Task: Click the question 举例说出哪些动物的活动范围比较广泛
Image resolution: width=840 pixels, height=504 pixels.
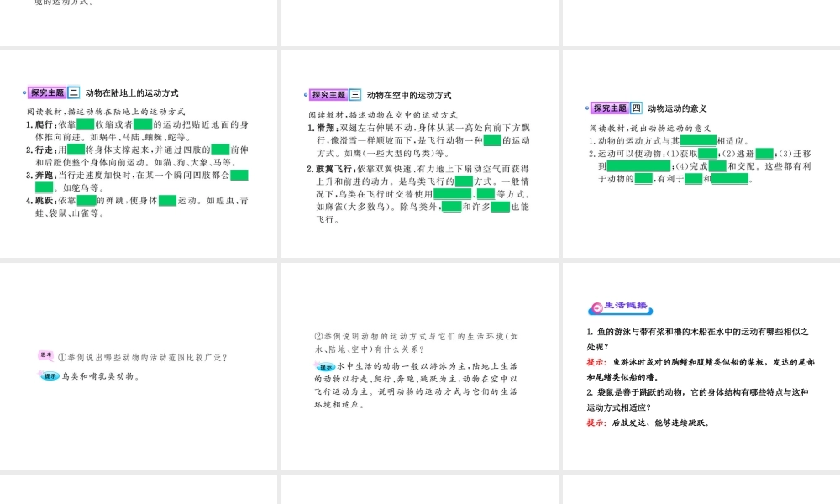Action: tap(143, 357)
